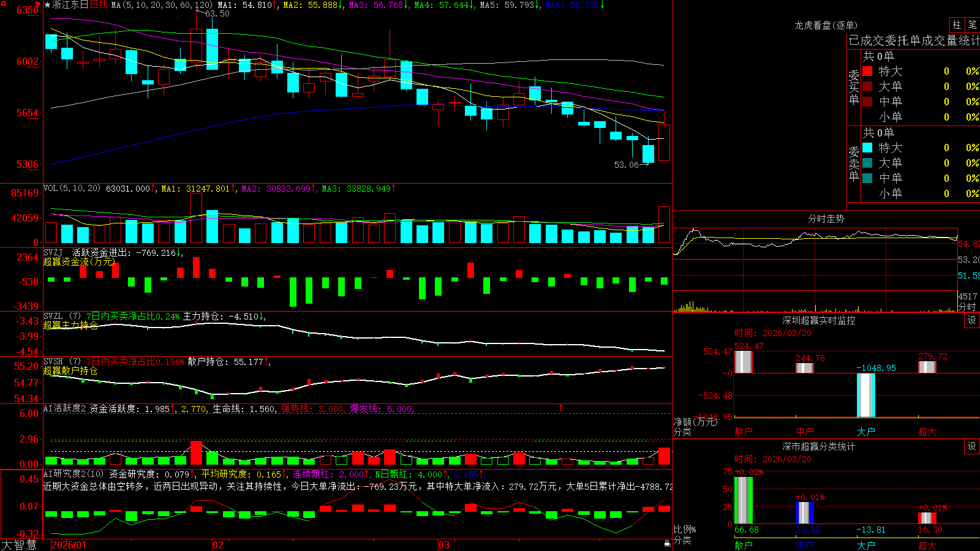Click the last candlestick on the daily chart
Image resolution: width=980 pixels, height=551 pixels.
(x=664, y=142)
